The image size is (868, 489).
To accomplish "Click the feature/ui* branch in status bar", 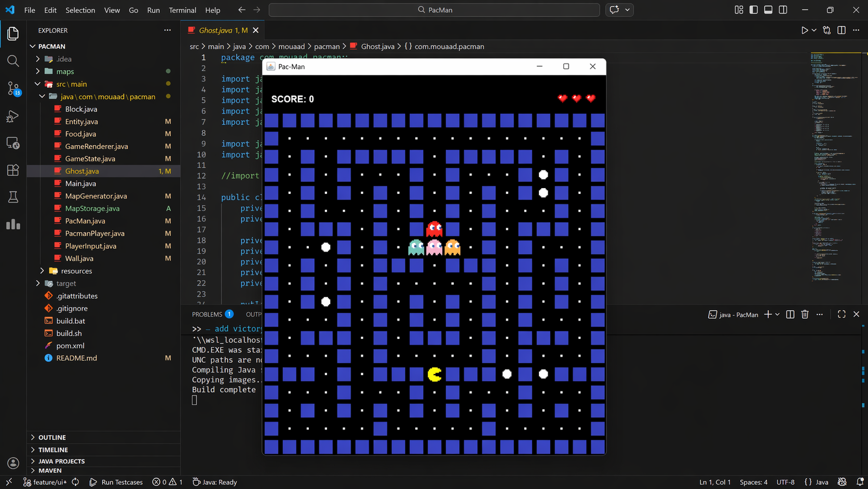I will [45, 482].
